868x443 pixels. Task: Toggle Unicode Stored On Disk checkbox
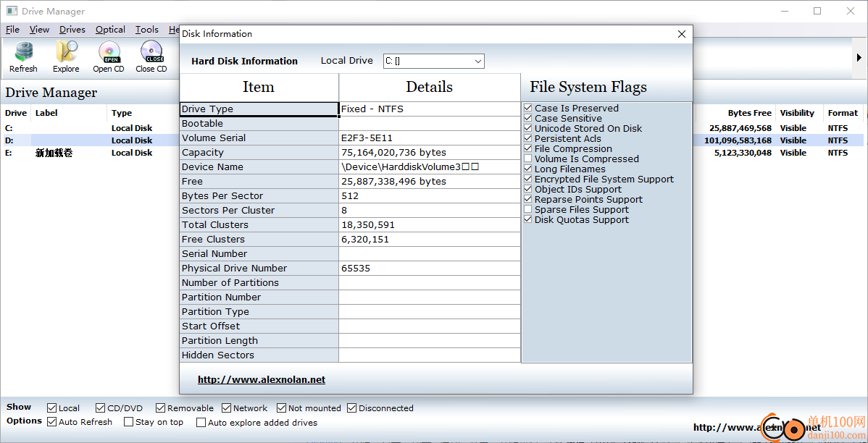(x=528, y=128)
